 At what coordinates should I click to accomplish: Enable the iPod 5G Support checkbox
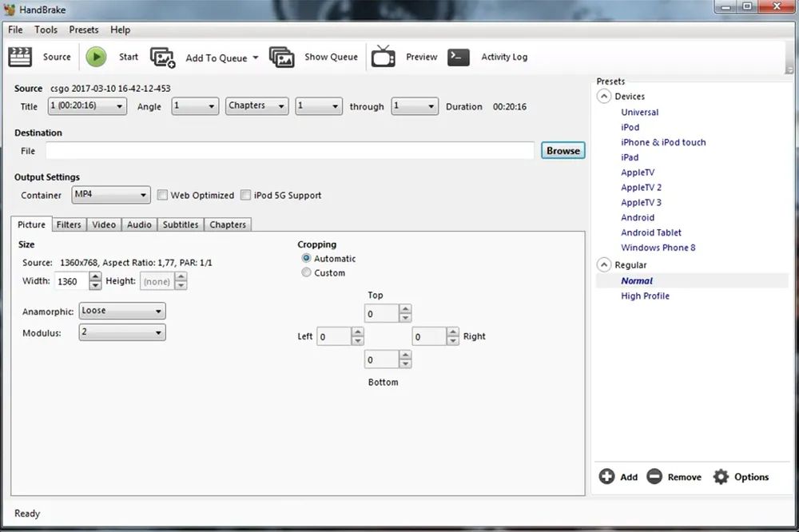[245, 195]
